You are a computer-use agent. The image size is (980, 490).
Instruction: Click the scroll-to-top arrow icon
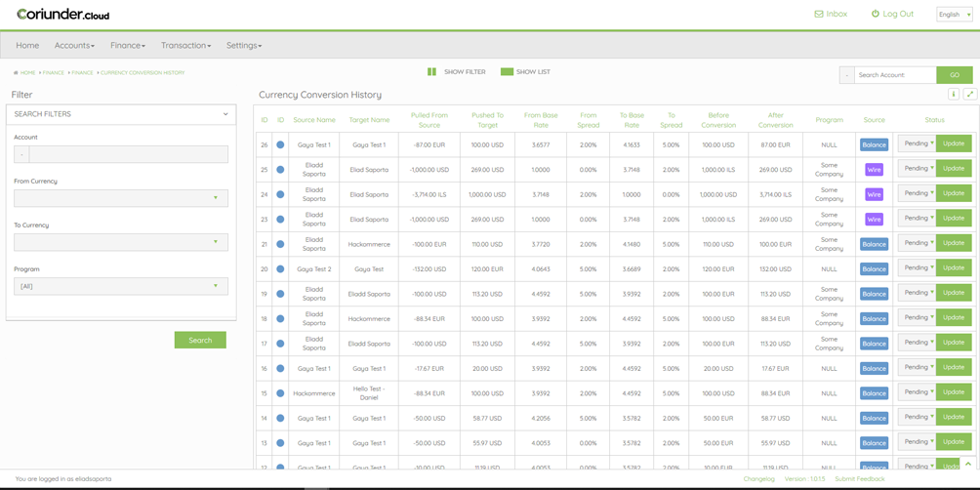pos(968,464)
